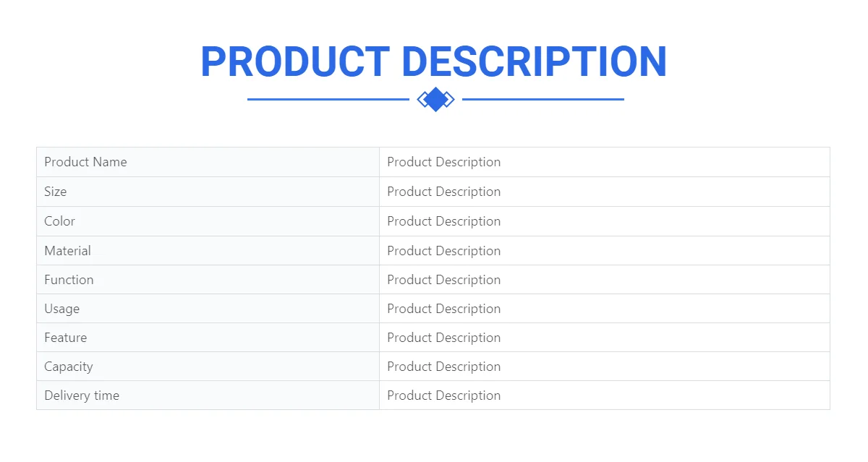Select the description value in Color row
The height and width of the screenshot is (462, 868).
click(x=443, y=221)
